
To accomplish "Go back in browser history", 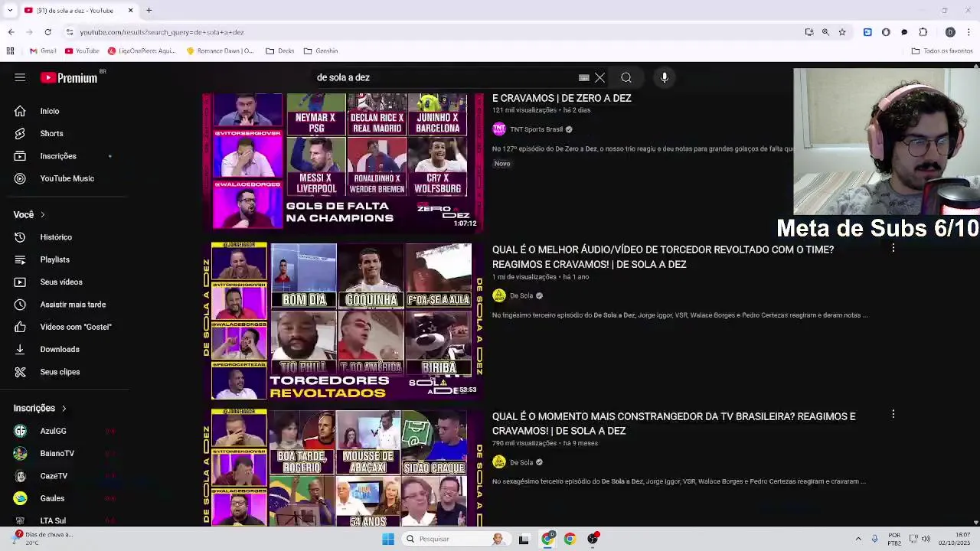I will [11, 32].
